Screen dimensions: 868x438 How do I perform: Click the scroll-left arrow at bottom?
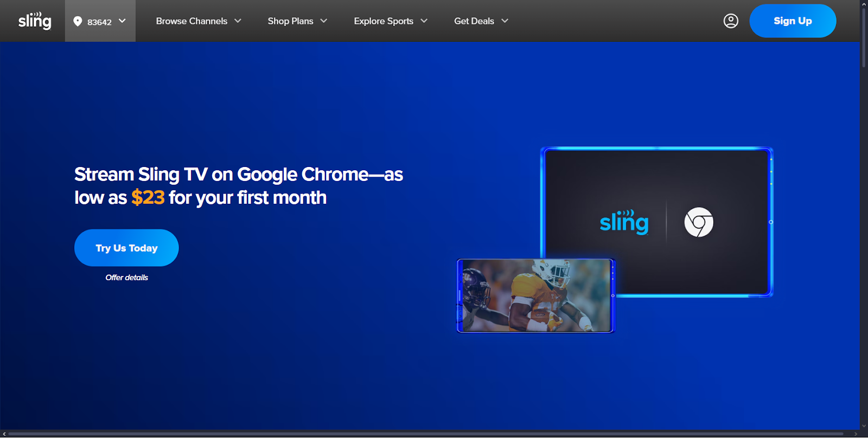tap(3, 434)
